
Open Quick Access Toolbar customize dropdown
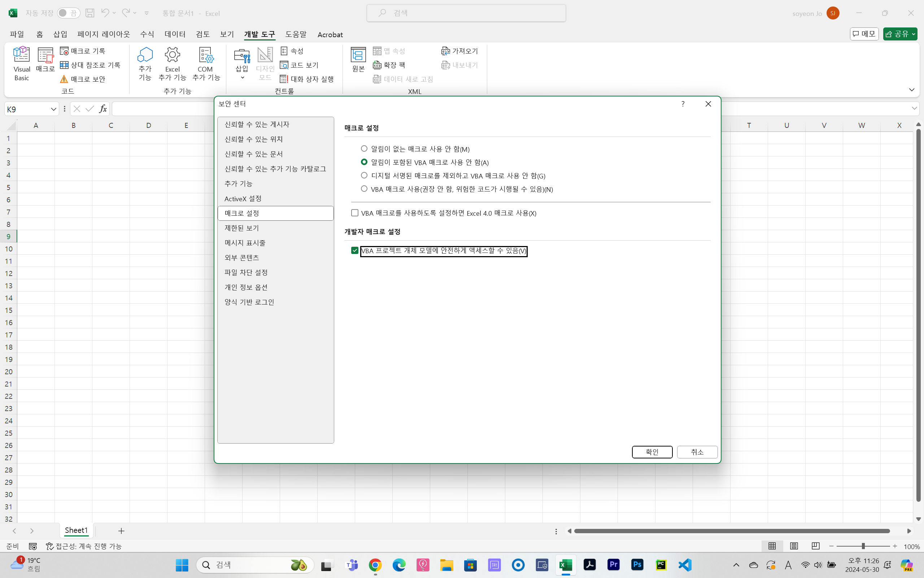pos(147,13)
